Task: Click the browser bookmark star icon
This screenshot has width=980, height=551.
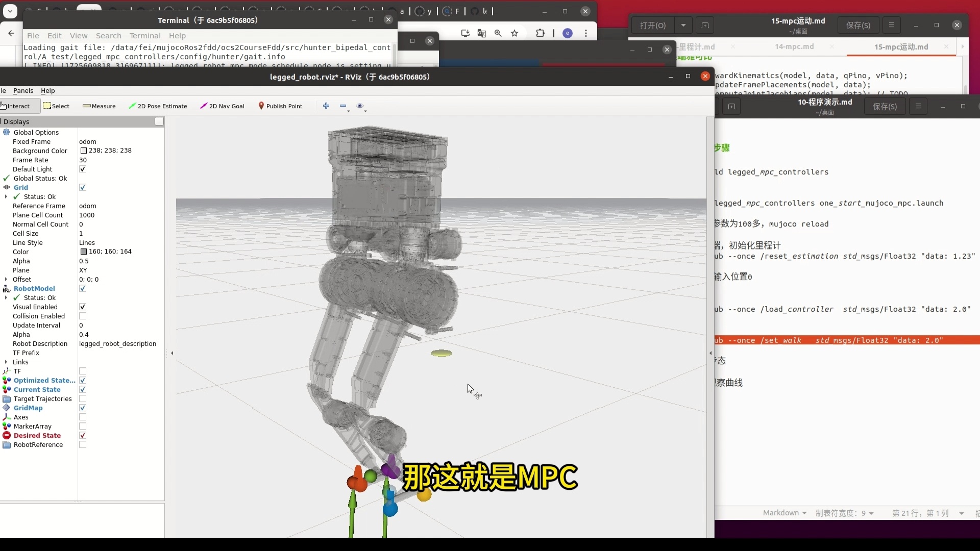Action: tap(514, 33)
